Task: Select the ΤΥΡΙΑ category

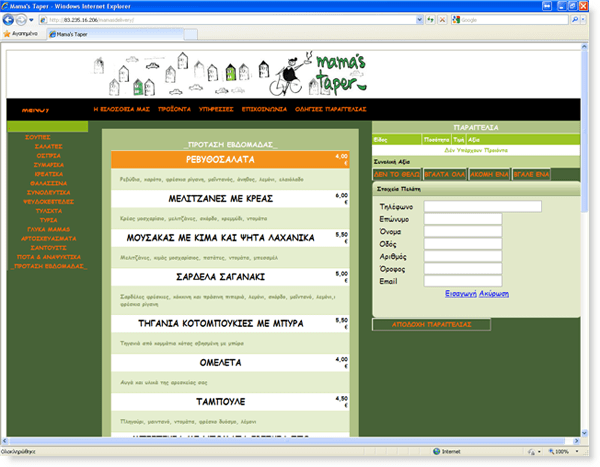Action: point(49,220)
